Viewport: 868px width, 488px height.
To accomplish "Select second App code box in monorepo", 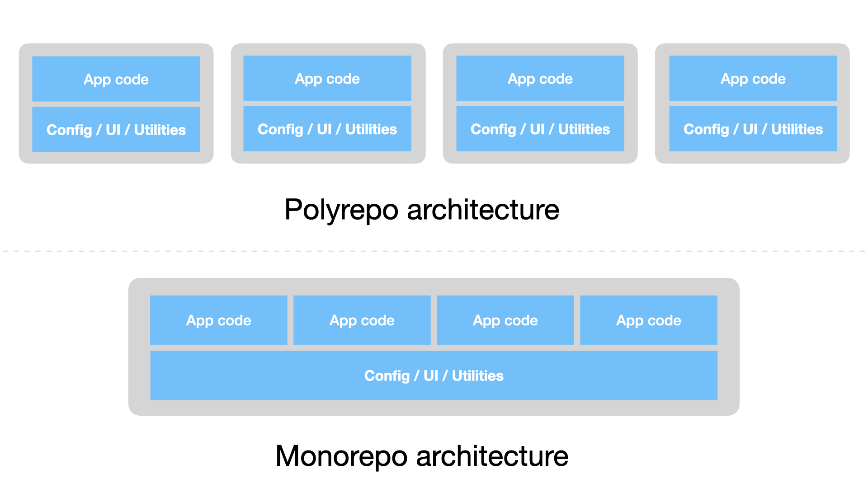I will pos(362,320).
